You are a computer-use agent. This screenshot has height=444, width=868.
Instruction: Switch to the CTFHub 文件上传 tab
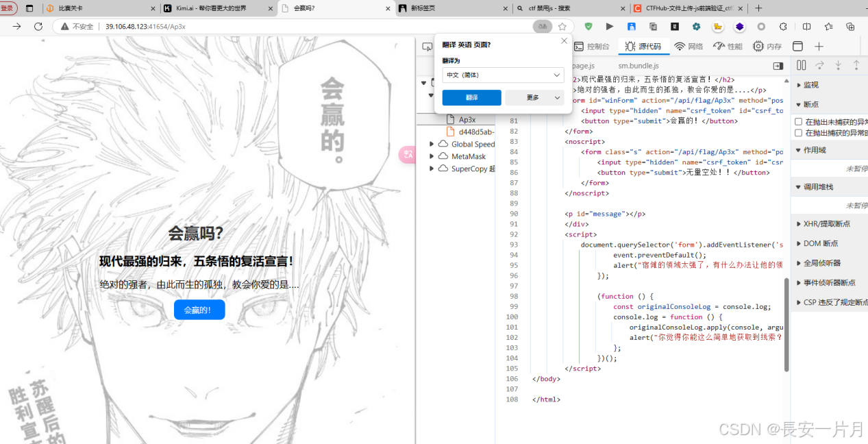coord(687,8)
